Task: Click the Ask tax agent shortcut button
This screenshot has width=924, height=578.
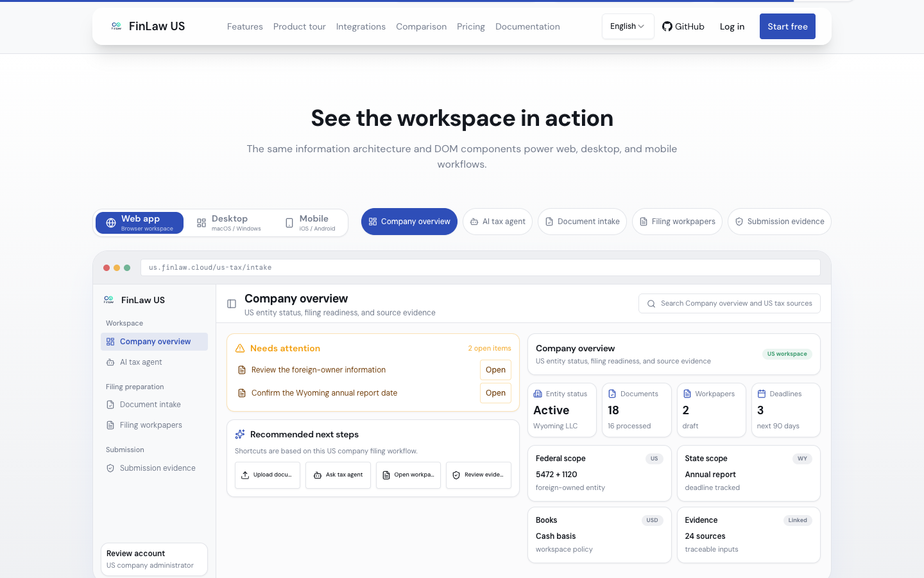Action: (x=338, y=475)
